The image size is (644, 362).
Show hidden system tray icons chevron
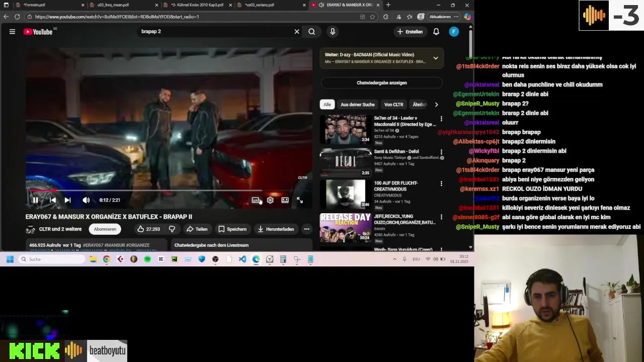pos(394,259)
